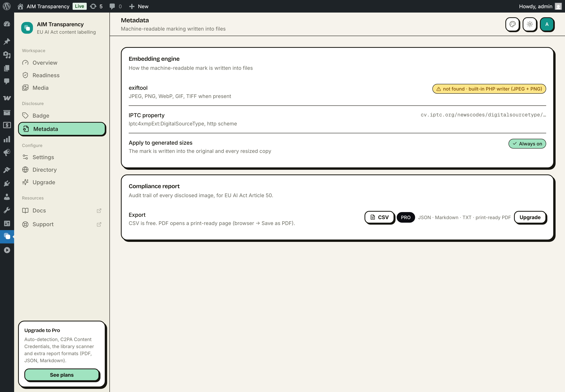Viewport: 565px width, 392px height.
Task: Click the 'Embedding engine' heading
Action: (x=154, y=59)
